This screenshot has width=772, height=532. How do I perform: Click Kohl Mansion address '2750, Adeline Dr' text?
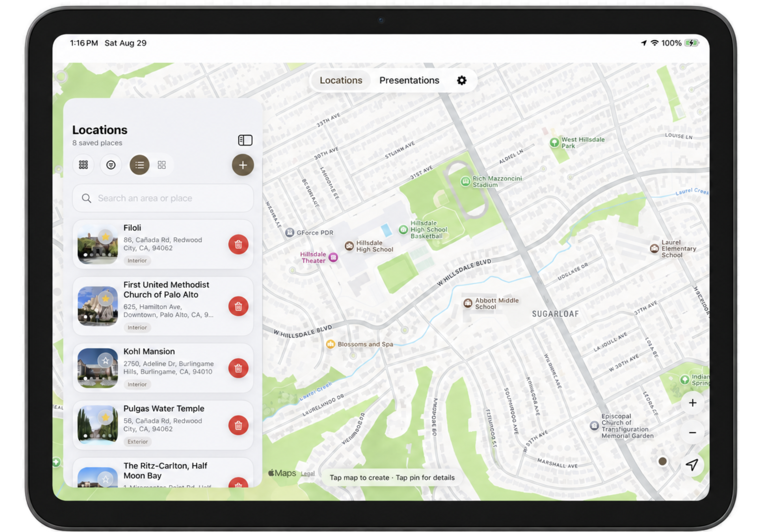coord(168,368)
